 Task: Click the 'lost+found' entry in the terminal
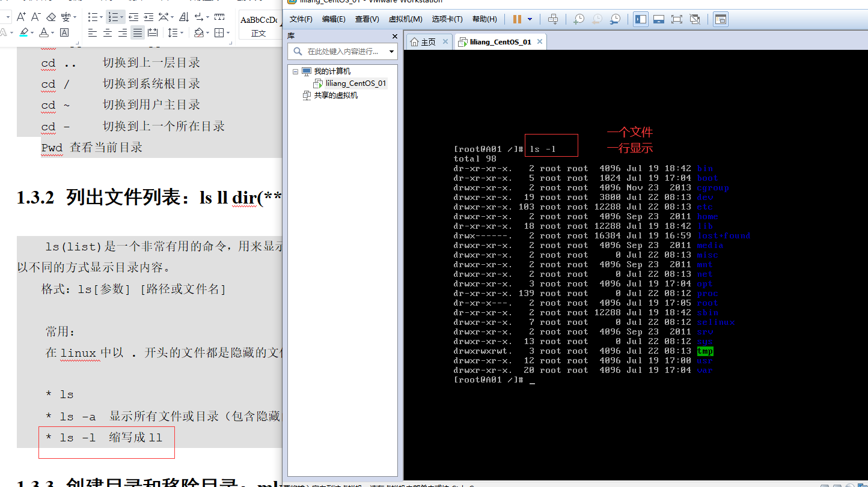click(724, 236)
